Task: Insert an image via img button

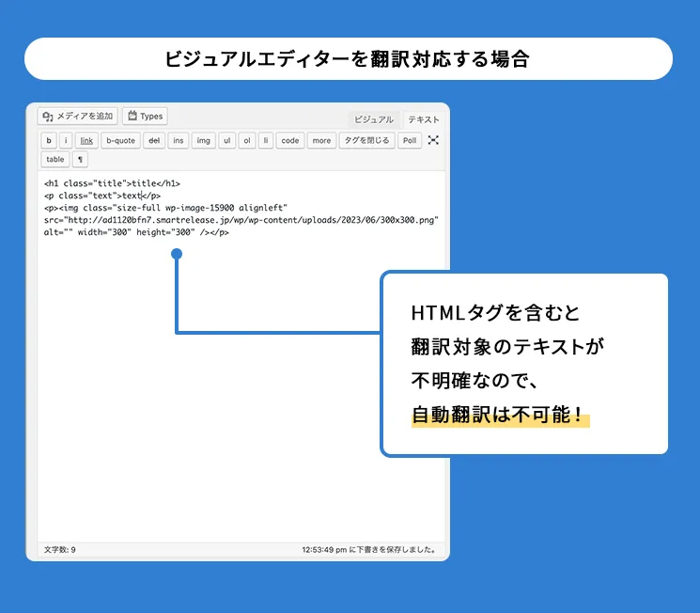Action: click(x=204, y=140)
